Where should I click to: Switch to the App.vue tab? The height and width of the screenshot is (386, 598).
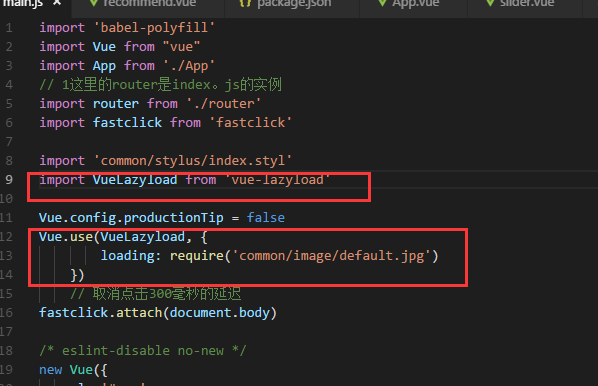tap(415, 3)
